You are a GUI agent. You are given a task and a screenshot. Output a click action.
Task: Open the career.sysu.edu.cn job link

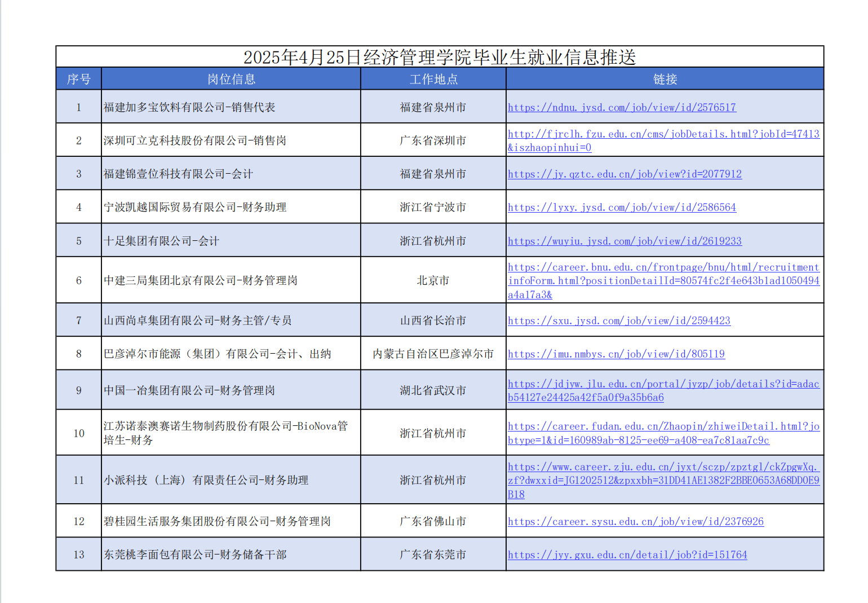[636, 521]
